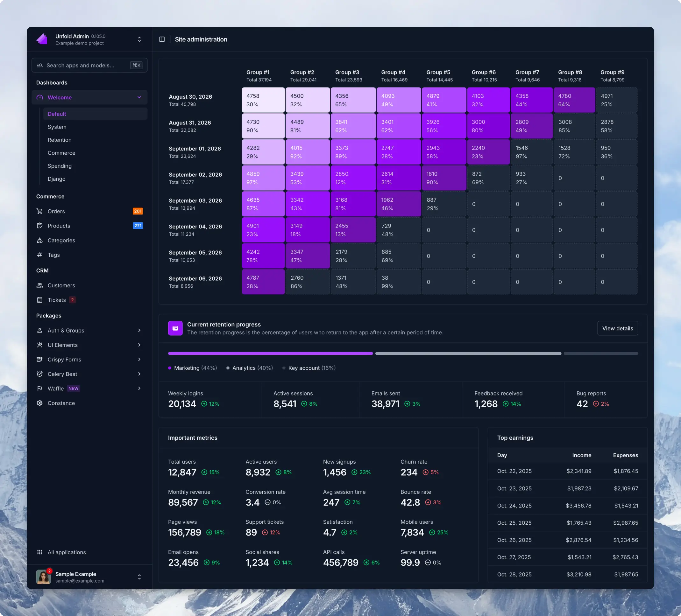Select the Default dashboard item
This screenshot has width=681, height=616.
(x=95, y=114)
